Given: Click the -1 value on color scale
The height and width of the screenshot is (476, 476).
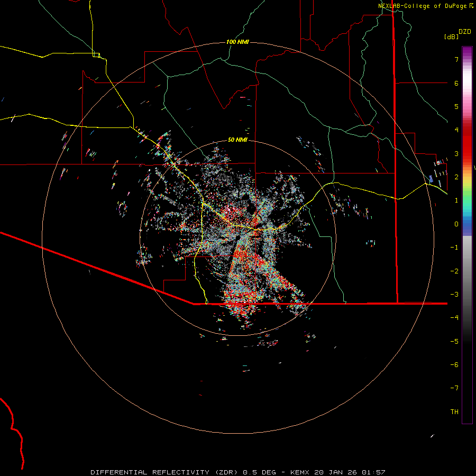Looking at the screenshot, I should (x=454, y=248).
